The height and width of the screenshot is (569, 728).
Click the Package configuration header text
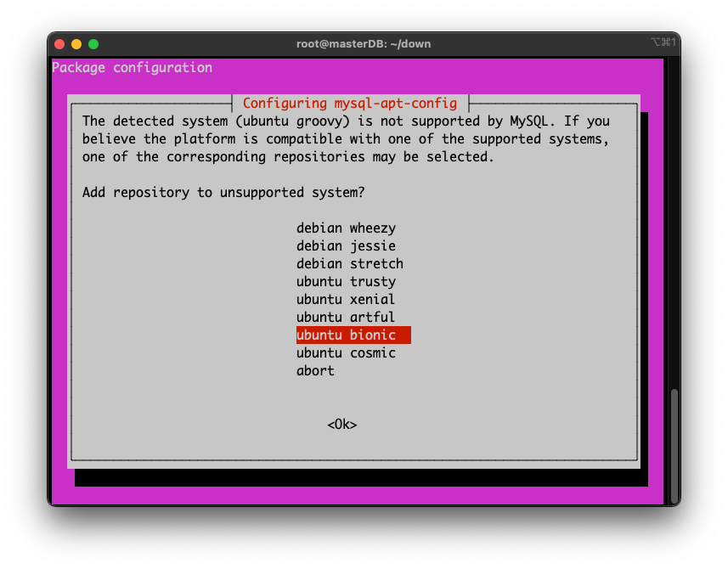(x=132, y=68)
